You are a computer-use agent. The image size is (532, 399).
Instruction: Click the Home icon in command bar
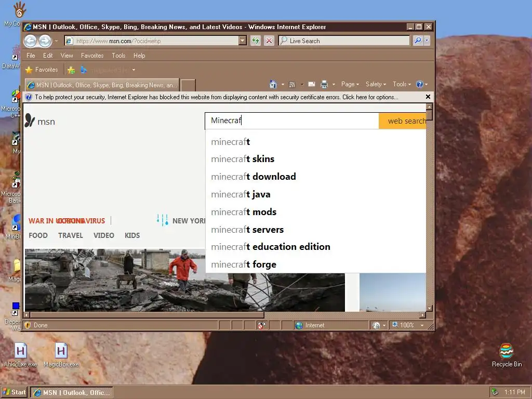coord(273,84)
